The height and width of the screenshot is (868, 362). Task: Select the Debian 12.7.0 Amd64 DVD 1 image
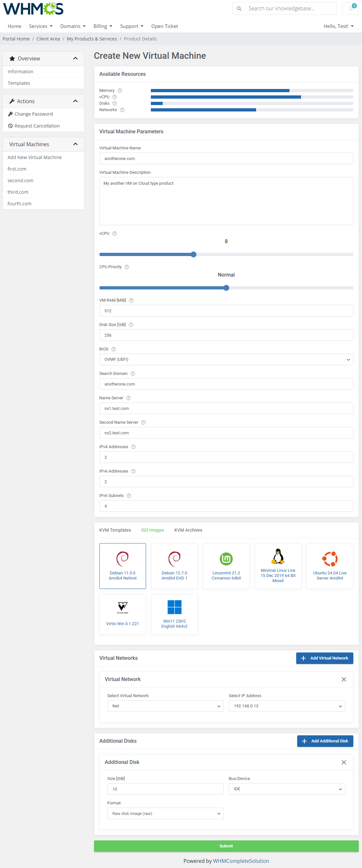(175, 566)
